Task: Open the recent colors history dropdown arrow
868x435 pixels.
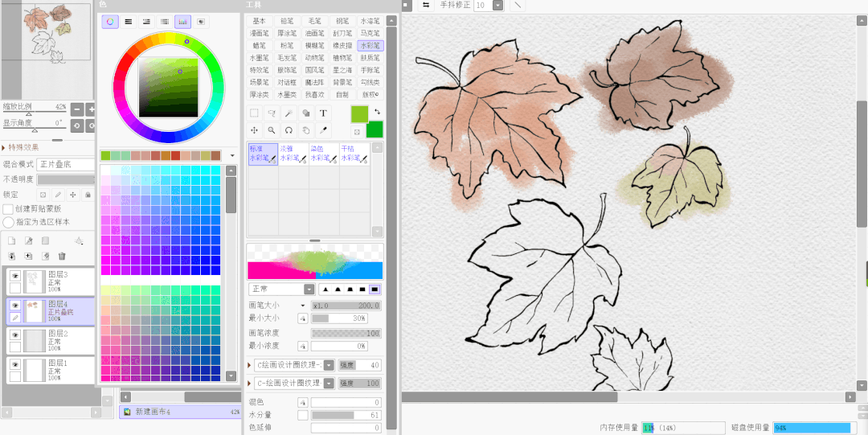Action: click(232, 156)
